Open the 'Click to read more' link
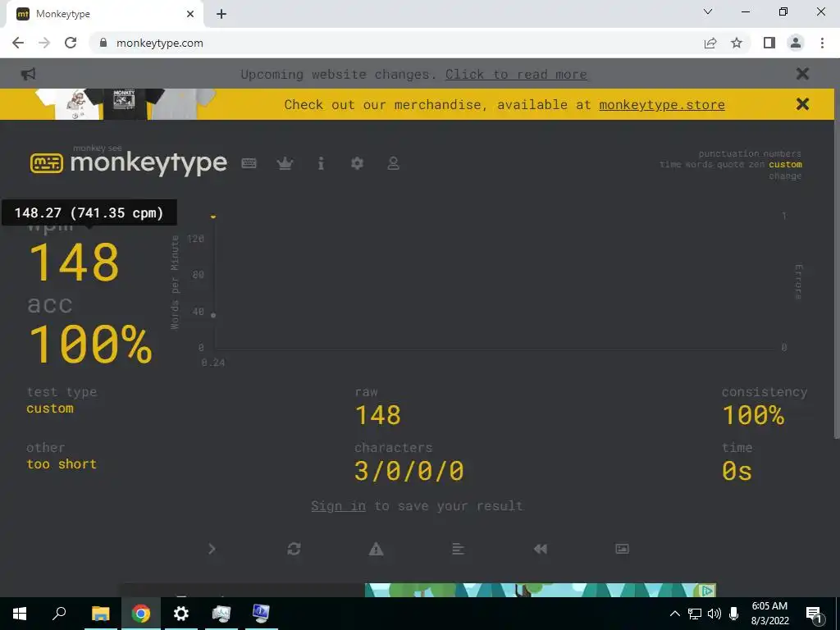Image resolution: width=840 pixels, height=630 pixels. (516, 74)
